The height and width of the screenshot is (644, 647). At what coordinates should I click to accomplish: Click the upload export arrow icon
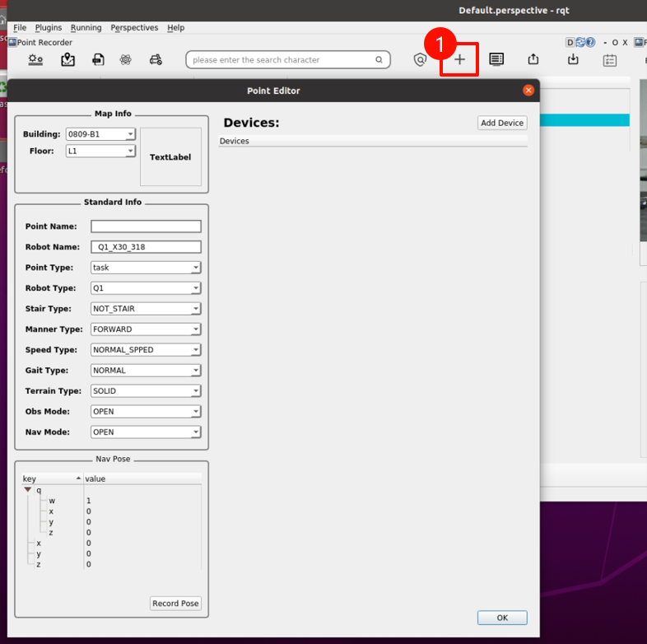(533, 59)
